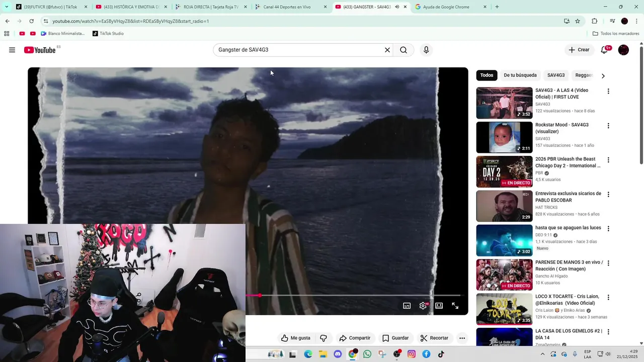The height and width of the screenshot is (362, 644).
Task: Open Facebook from the taskbar
Action: coord(426,354)
